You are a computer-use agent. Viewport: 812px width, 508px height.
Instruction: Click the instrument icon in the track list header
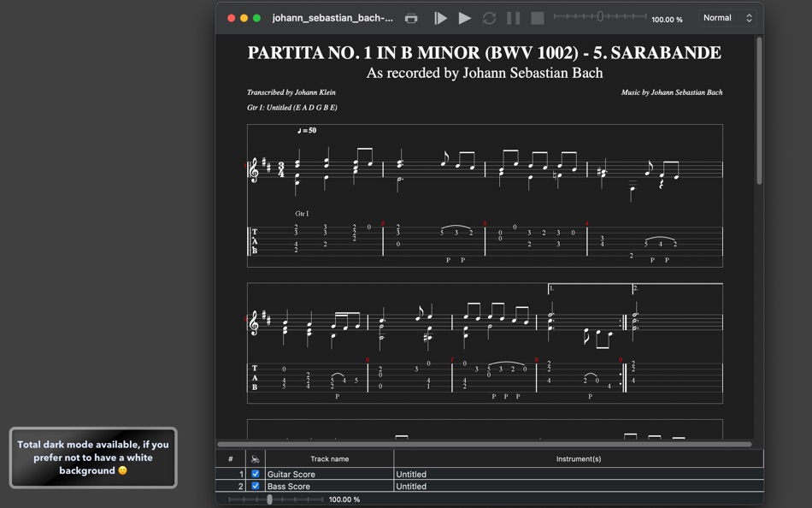pyautogui.click(x=252, y=458)
